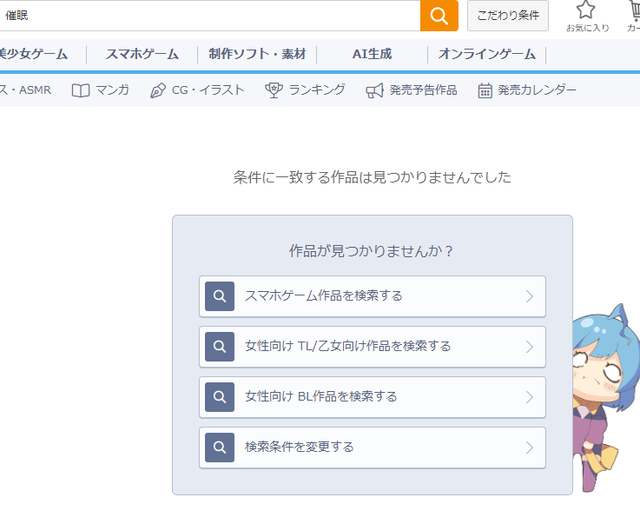Screen dimensions: 640x524
Task: Switch to the オンラインゲーム tab
Action: click(x=487, y=54)
